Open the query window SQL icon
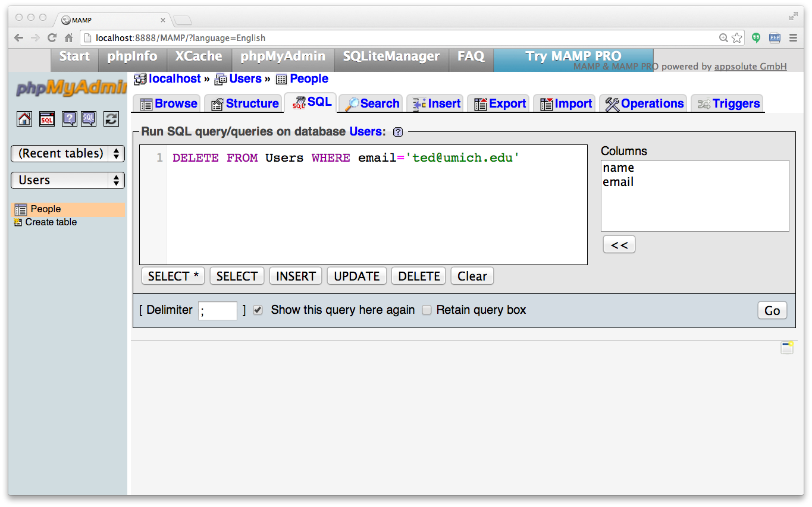The height and width of the screenshot is (507, 812). (x=47, y=119)
